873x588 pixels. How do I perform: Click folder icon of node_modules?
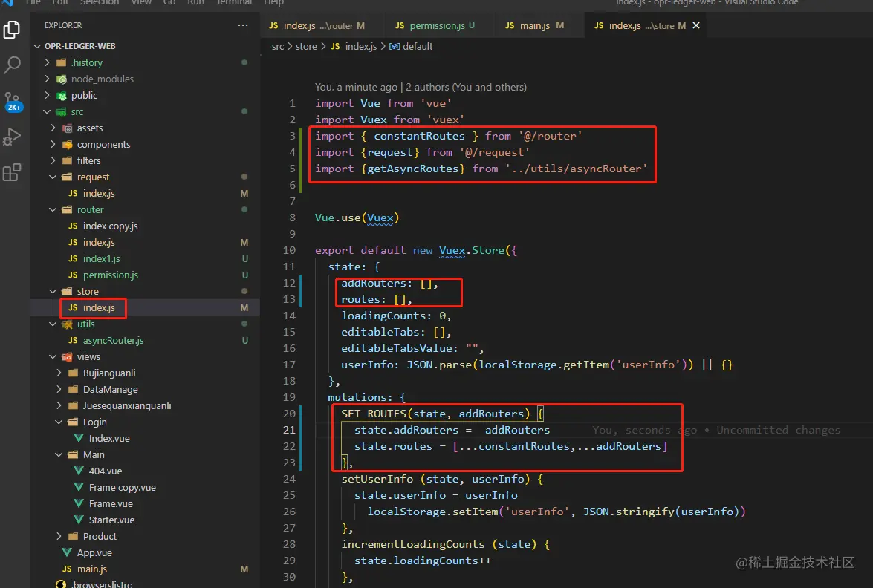click(x=62, y=79)
